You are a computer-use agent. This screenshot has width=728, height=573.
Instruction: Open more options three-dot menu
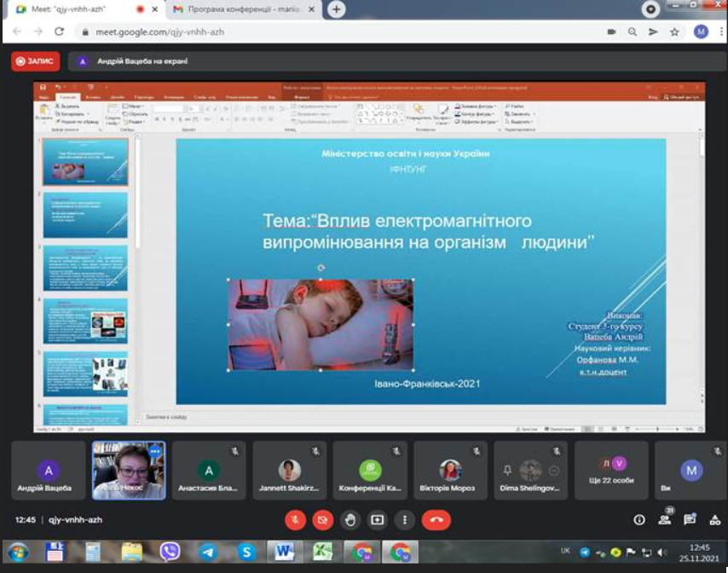[x=405, y=519]
